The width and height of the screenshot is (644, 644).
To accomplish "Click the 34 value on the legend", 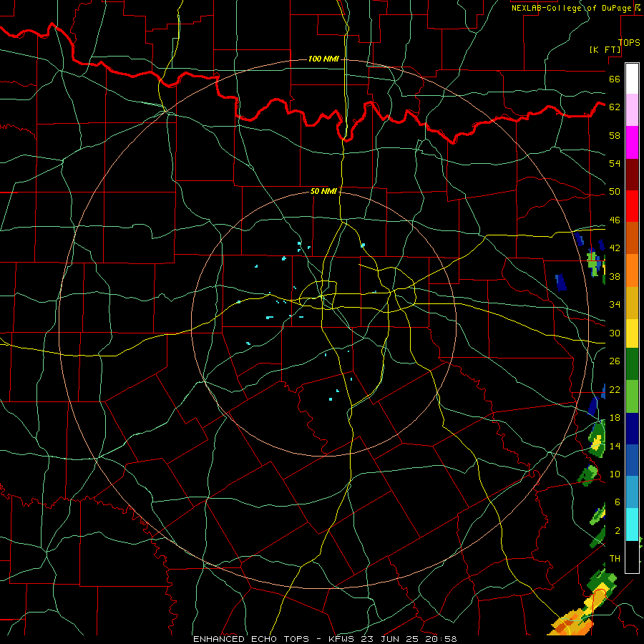I will tap(615, 304).
